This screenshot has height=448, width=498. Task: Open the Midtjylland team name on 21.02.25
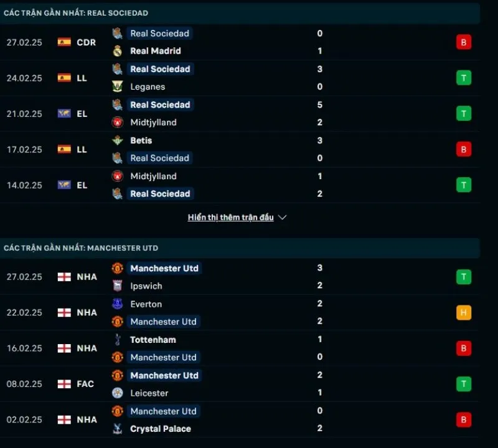coord(153,123)
